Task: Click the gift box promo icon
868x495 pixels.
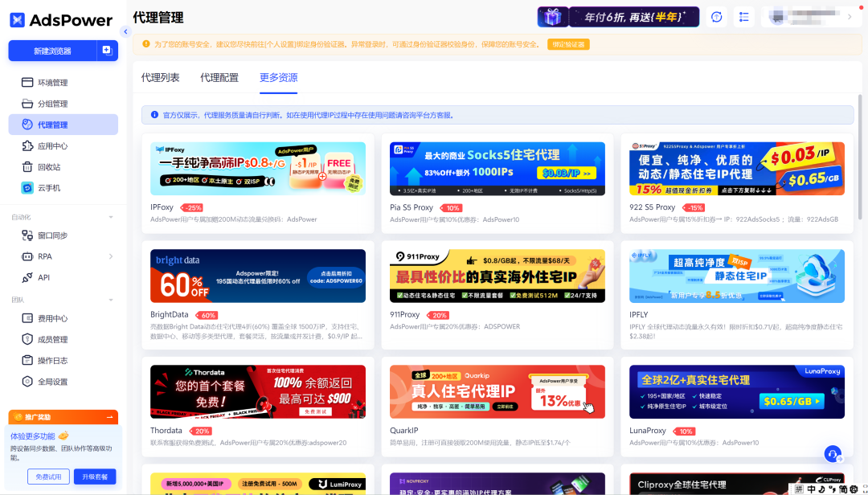Action: point(552,17)
